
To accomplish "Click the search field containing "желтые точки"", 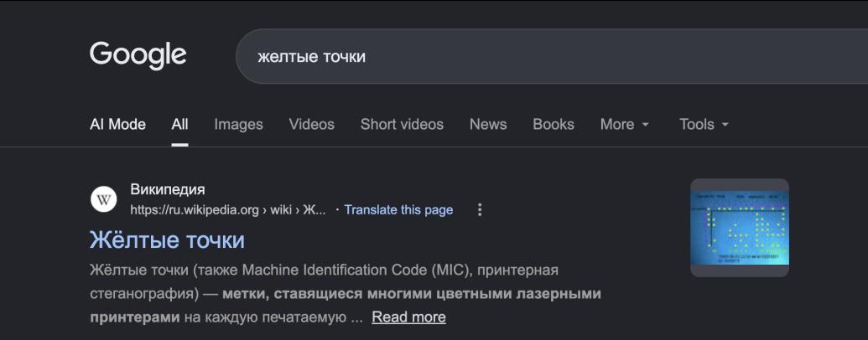I will [552, 56].
